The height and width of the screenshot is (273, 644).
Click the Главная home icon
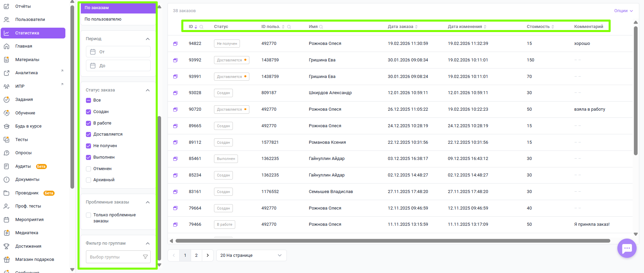(6, 46)
